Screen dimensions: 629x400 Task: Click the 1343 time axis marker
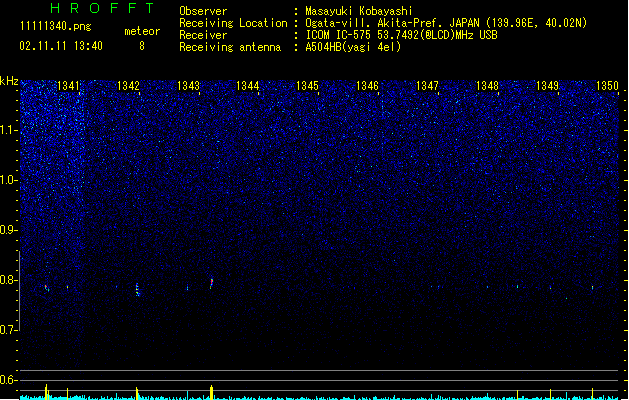188,86
